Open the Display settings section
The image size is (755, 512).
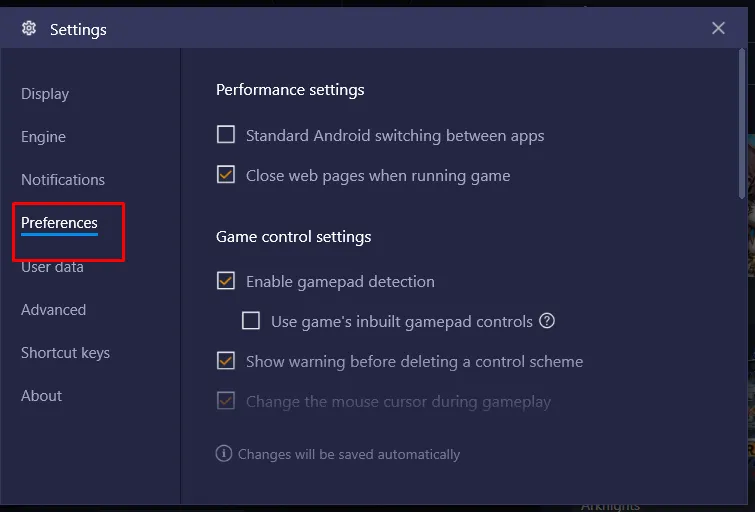pyautogui.click(x=45, y=94)
